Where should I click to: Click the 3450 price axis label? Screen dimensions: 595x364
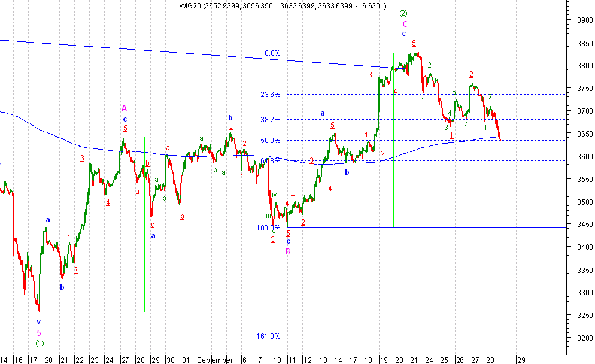point(585,225)
